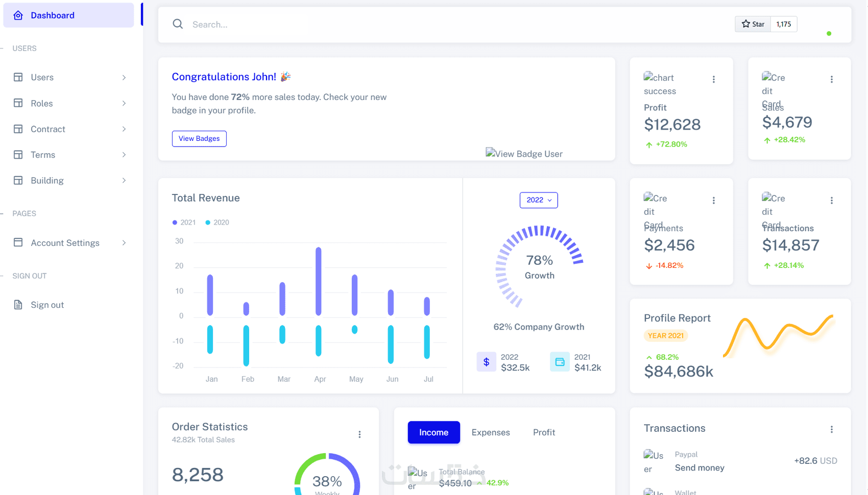This screenshot has width=868, height=495.
Task: Open the Sales card three-dot menu
Action: (832, 79)
